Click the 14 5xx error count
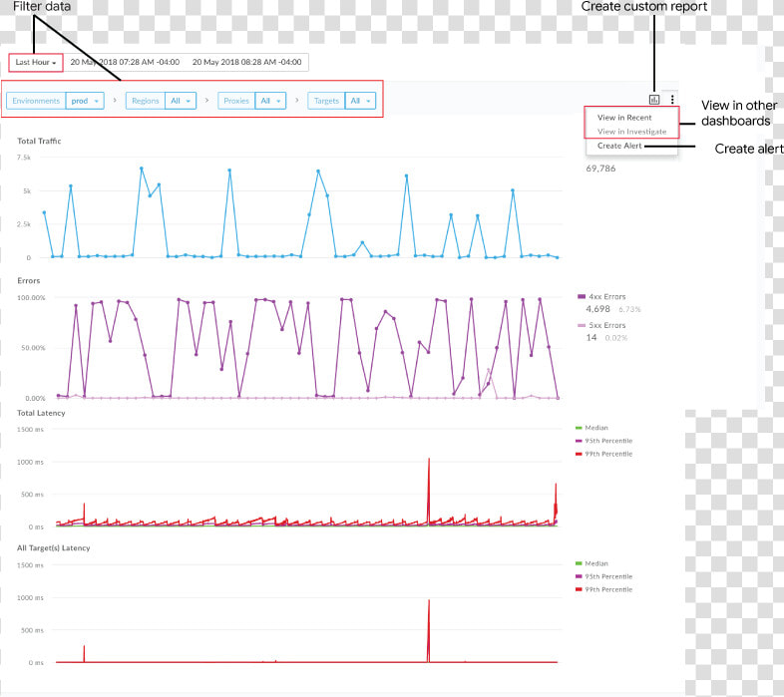The height and width of the screenshot is (697, 784). (591, 337)
